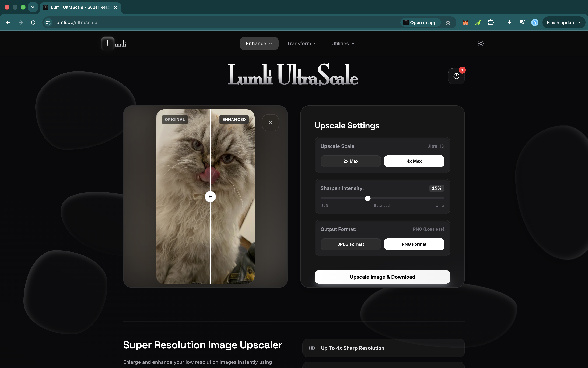Open the browser profile avatar
The height and width of the screenshot is (368, 588).
pos(535,22)
